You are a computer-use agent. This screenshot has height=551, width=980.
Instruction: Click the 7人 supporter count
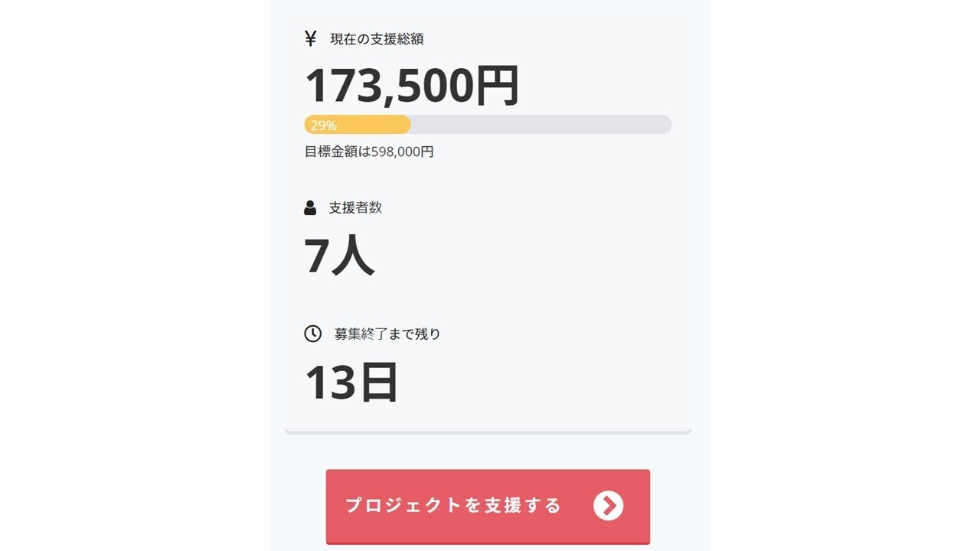point(339,255)
